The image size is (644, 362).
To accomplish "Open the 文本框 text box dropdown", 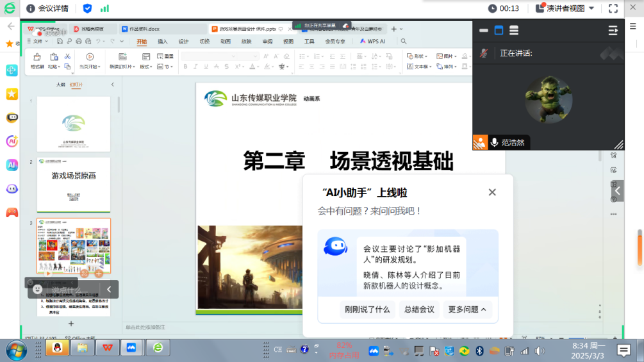I will 419,67.
